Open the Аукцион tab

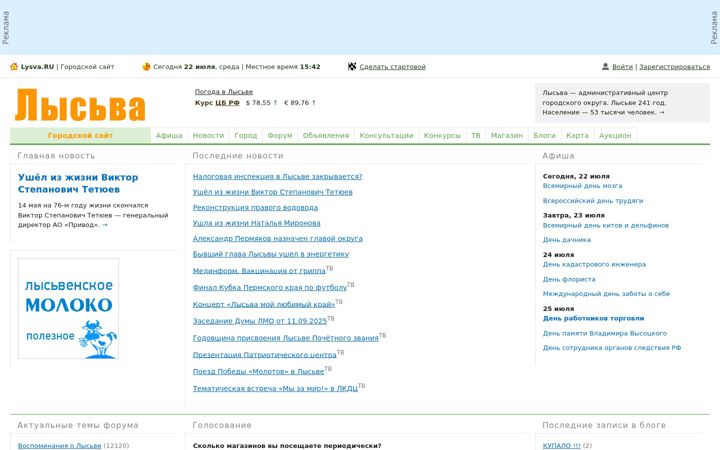[x=615, y=135]
